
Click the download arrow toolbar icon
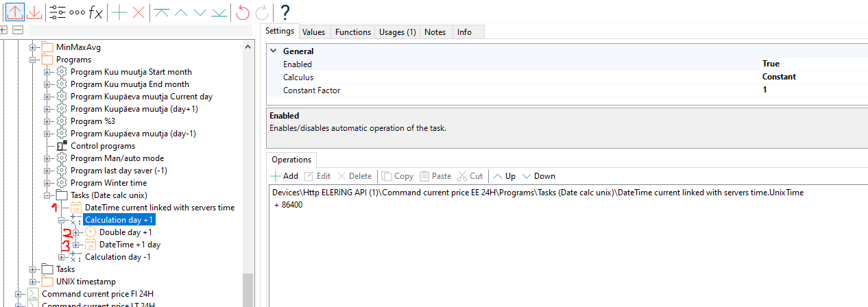click(34, 12)
